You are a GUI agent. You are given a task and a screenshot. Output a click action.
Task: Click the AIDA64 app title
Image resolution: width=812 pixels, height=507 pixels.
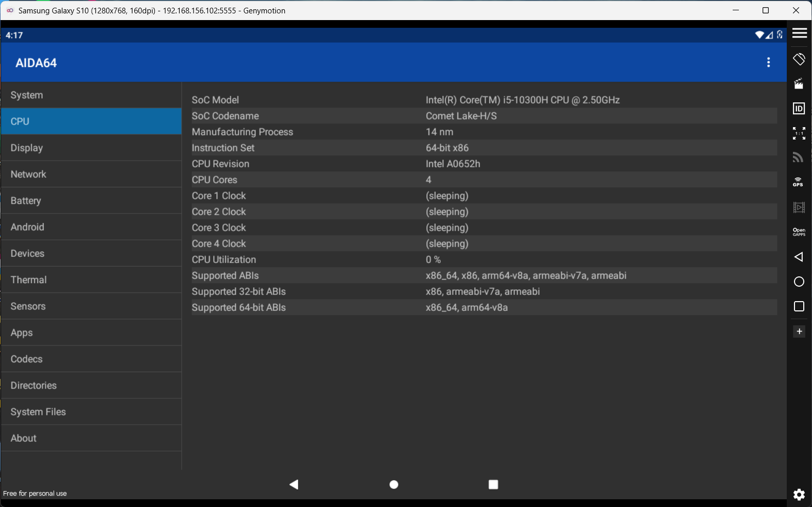click(36, 63)
